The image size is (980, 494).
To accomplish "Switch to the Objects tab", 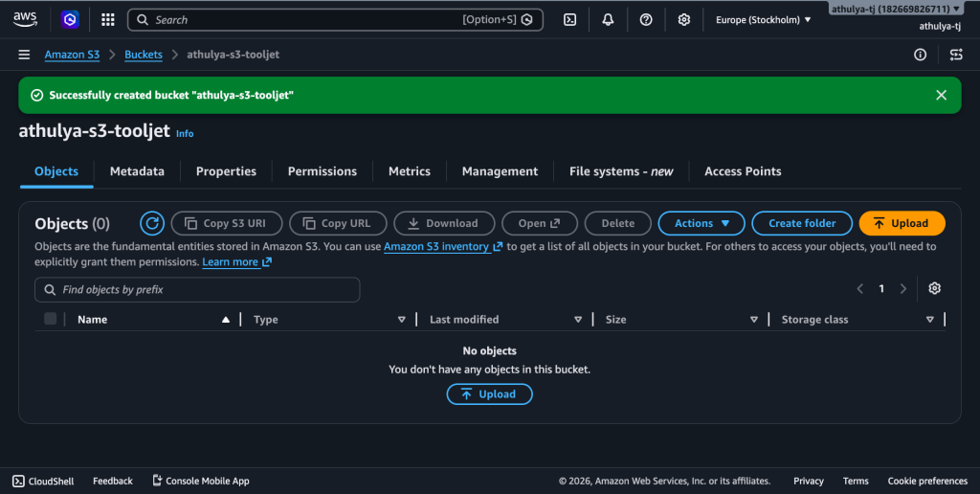I will point(56,171).
